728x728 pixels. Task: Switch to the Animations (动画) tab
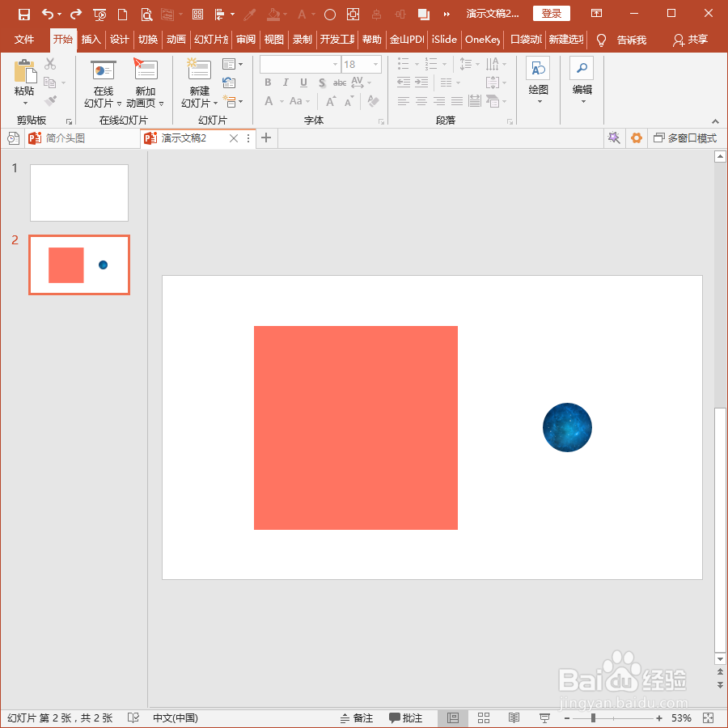176,40
